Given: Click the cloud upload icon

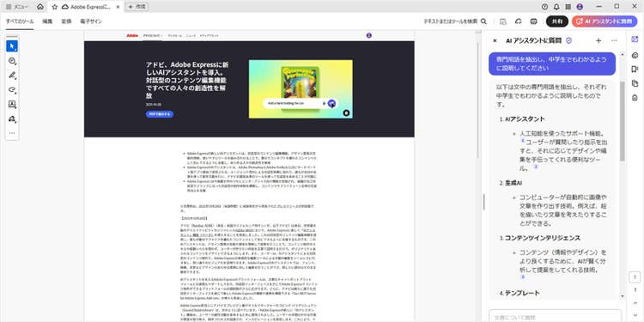Looking at the screenshot, I should [x=519, y=21].
